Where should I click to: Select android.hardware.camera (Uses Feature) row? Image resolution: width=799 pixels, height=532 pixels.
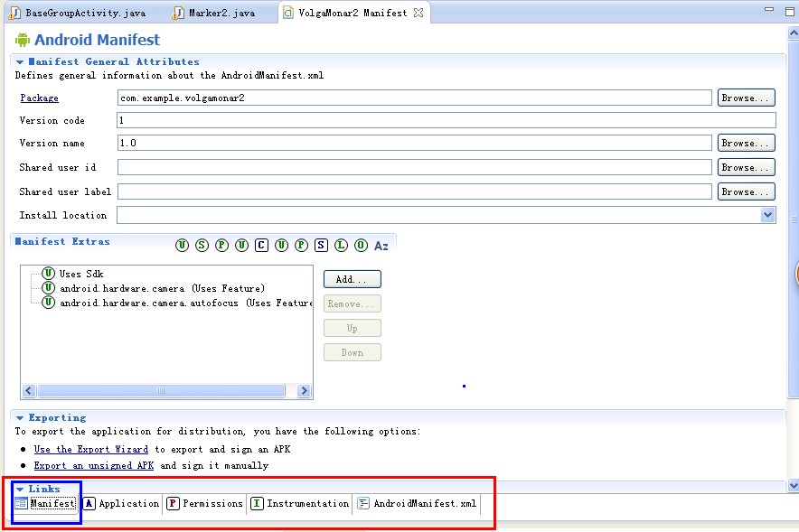tap(162, 288)
